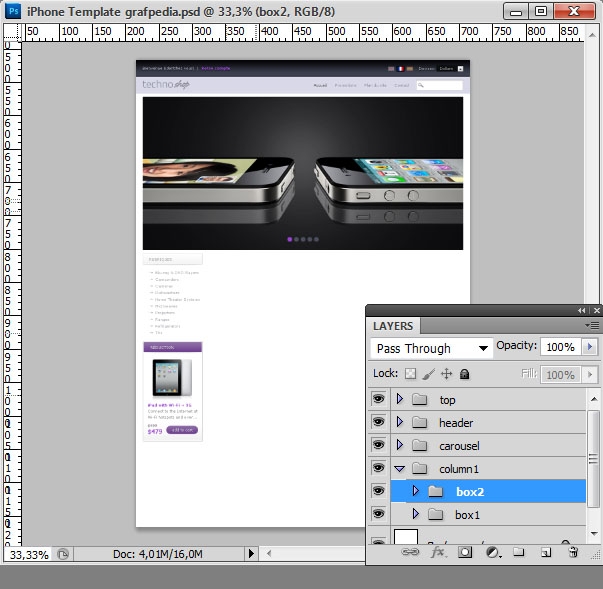
Task: Click the canvas vertical scroll up arrow
Action: 592,36
